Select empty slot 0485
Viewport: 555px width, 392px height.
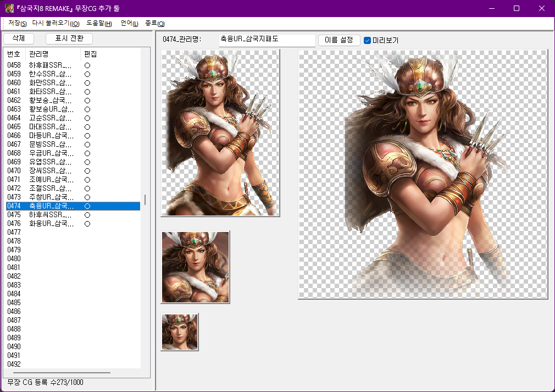point(73,303)
